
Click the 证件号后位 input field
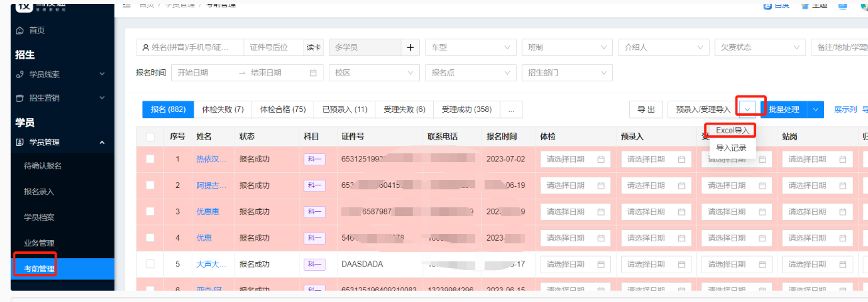point(274,47)
